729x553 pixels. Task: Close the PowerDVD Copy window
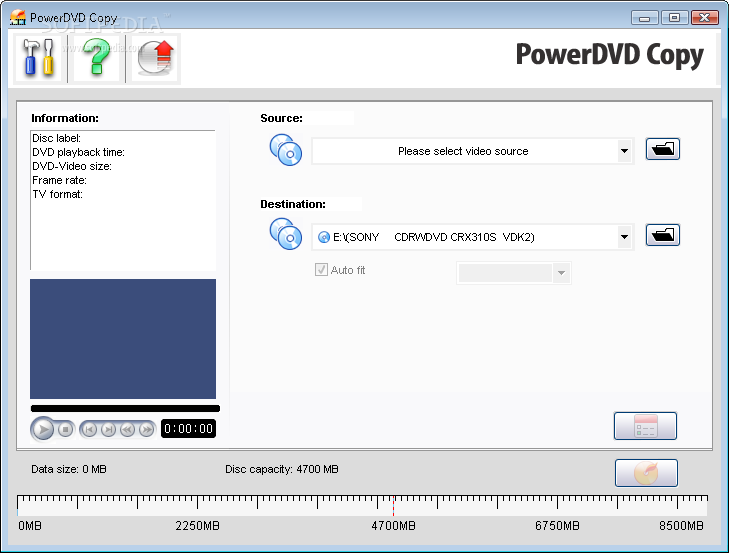704,18
